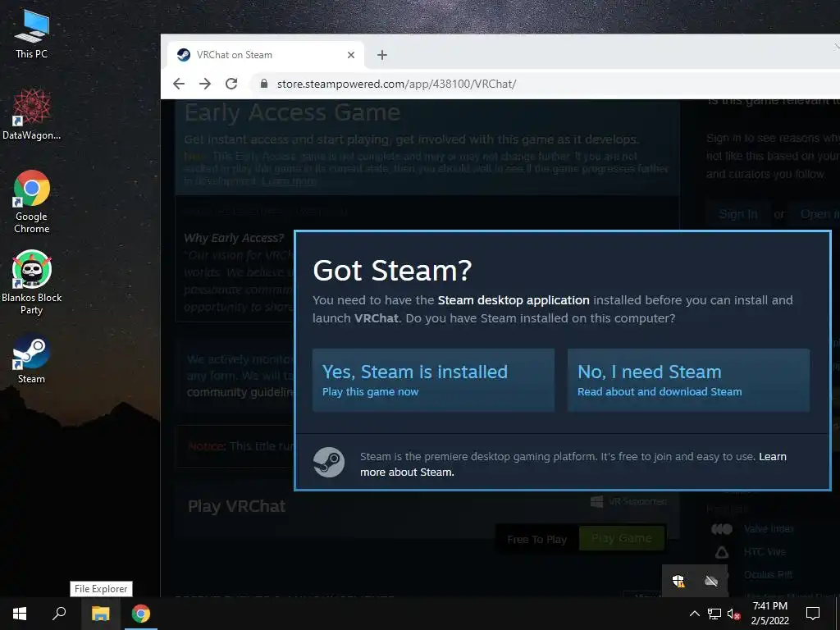
Task: Open the notification center icon
Action: 813,614
